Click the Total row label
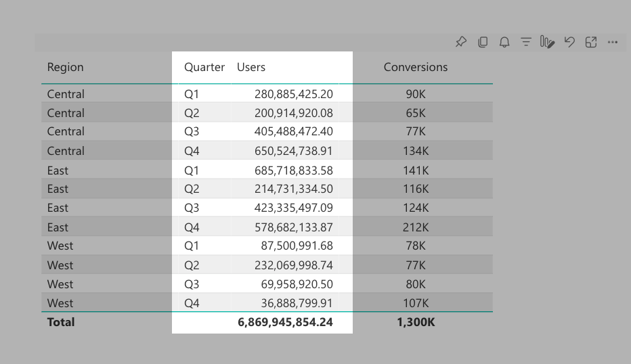 [61, 322]
